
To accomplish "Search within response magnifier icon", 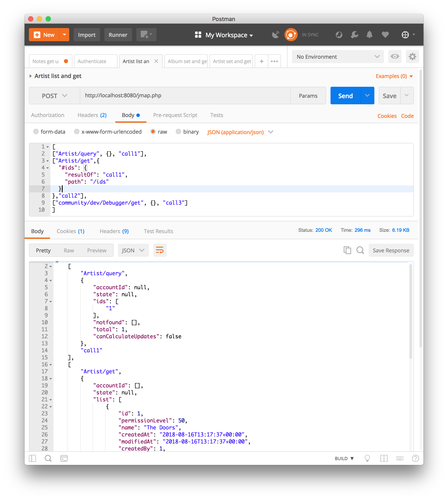I will point(360,250).
